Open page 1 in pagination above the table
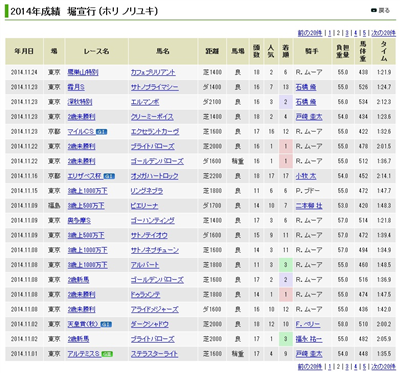This screenshot has height=373, width=400. [330, 33]
